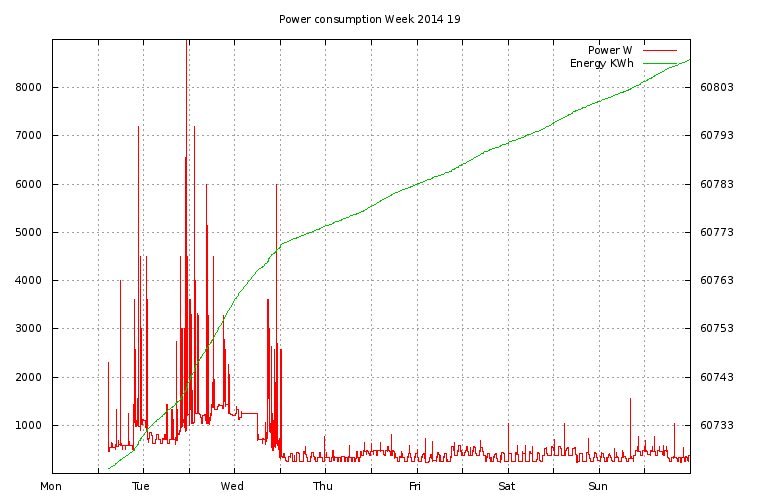768x500 pixels.
Task: Click the left axis value 1000
Action: pos(29,425)
